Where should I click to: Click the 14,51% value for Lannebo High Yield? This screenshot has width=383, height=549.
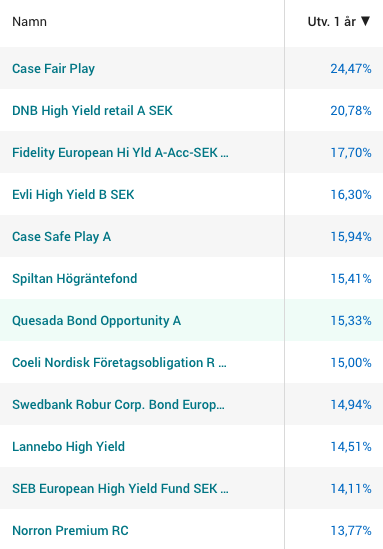click(351, 447)
